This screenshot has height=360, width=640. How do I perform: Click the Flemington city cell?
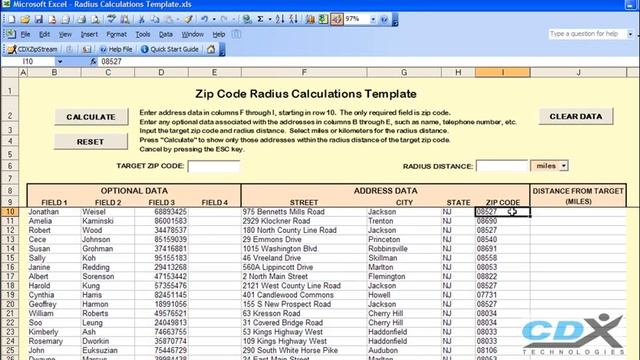pyautogui.click(x=404, y=276)
